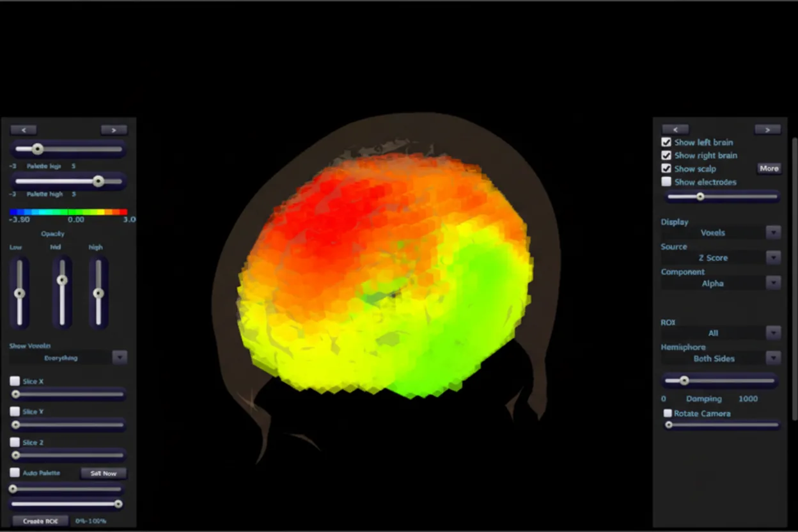Open the Component dropdown showing Alpha

(x=773, y=283)
